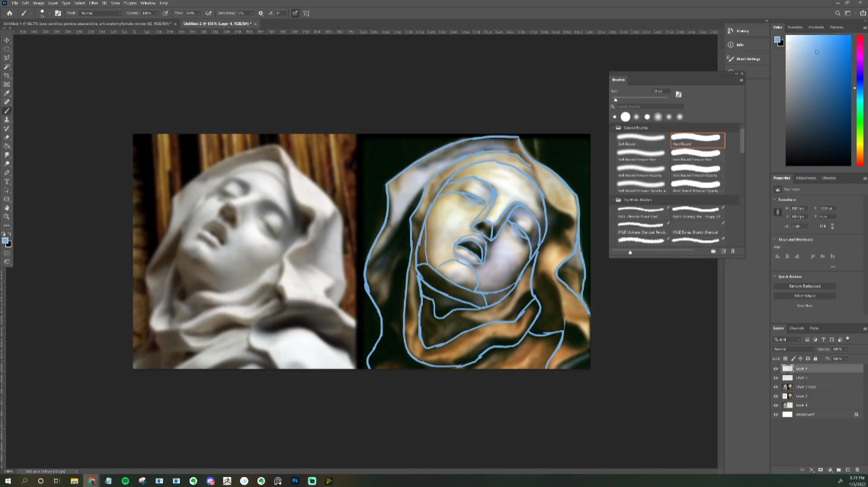The image size is (868, 487).
Task: Collapse the Dry Media Brushes group
Action: tap(613, 200)
